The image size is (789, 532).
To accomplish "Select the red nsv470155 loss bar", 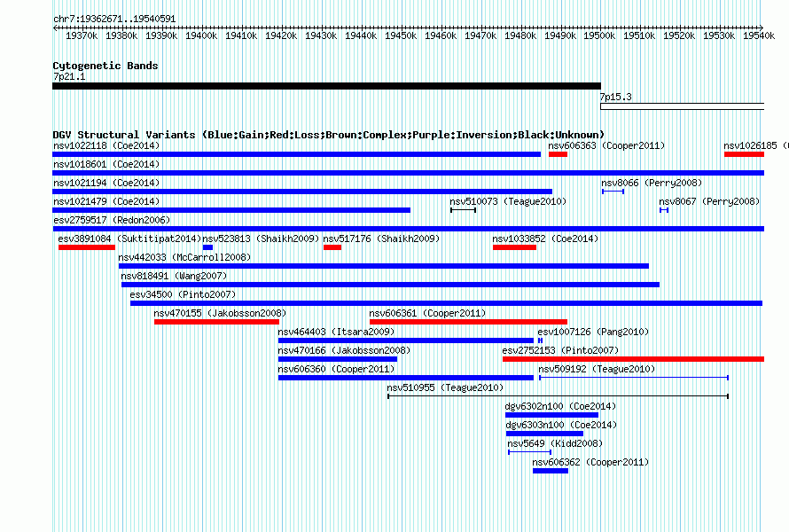I will click(217, 322).
